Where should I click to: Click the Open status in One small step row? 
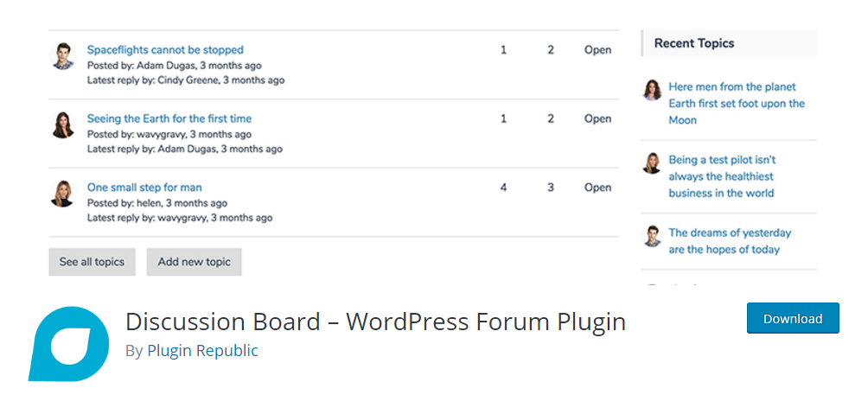598,187
